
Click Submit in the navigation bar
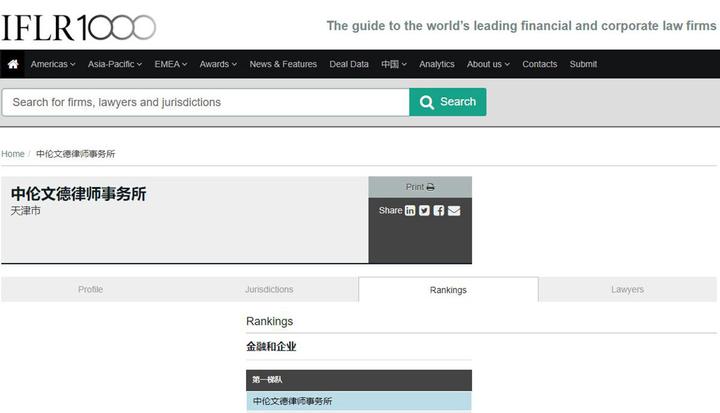(583, 64)
